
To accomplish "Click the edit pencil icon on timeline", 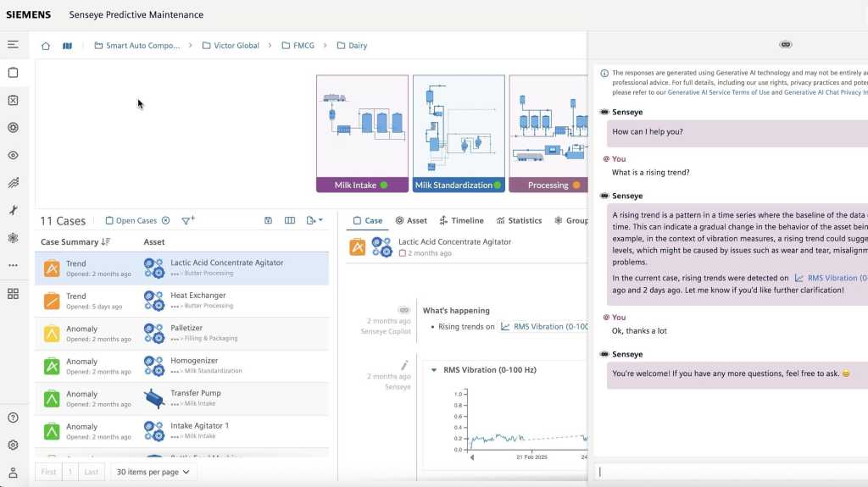I will [404, 365].
